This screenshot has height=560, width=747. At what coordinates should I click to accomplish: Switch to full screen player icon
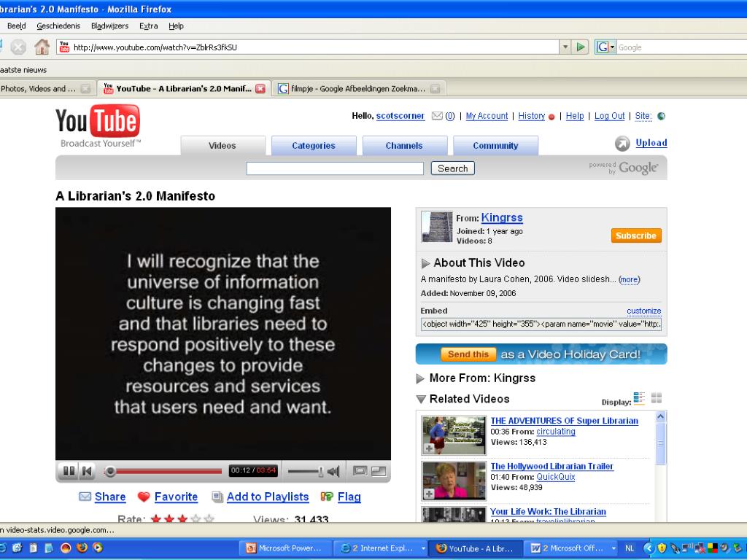pyautogui.click(x=379, y=471)
